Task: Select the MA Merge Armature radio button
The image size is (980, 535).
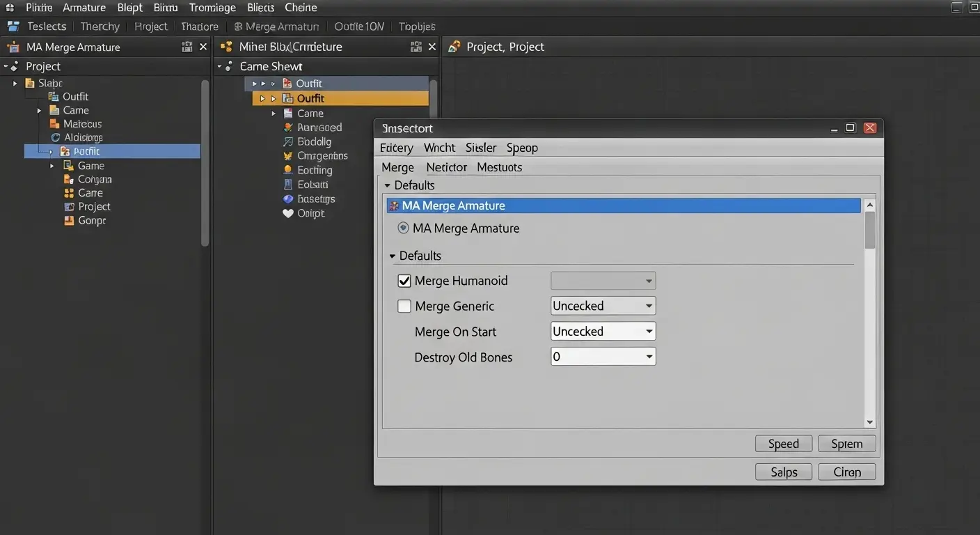Action: [403, 228]
